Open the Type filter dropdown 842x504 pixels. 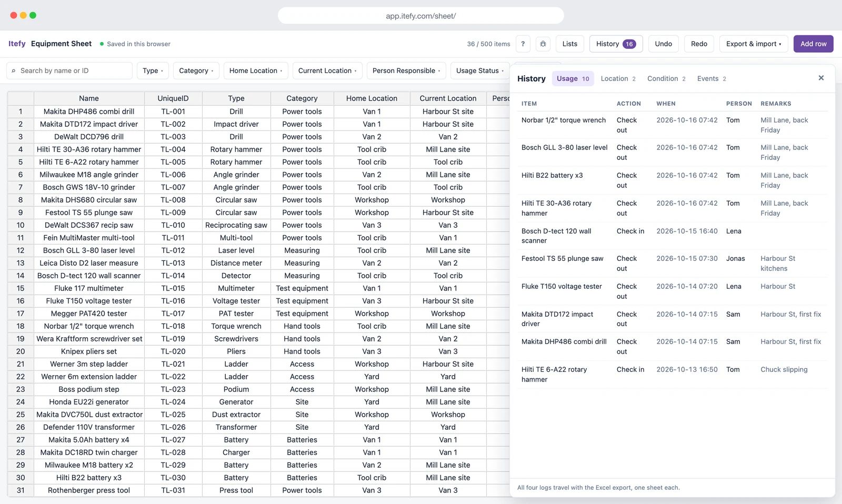point(153,70)
